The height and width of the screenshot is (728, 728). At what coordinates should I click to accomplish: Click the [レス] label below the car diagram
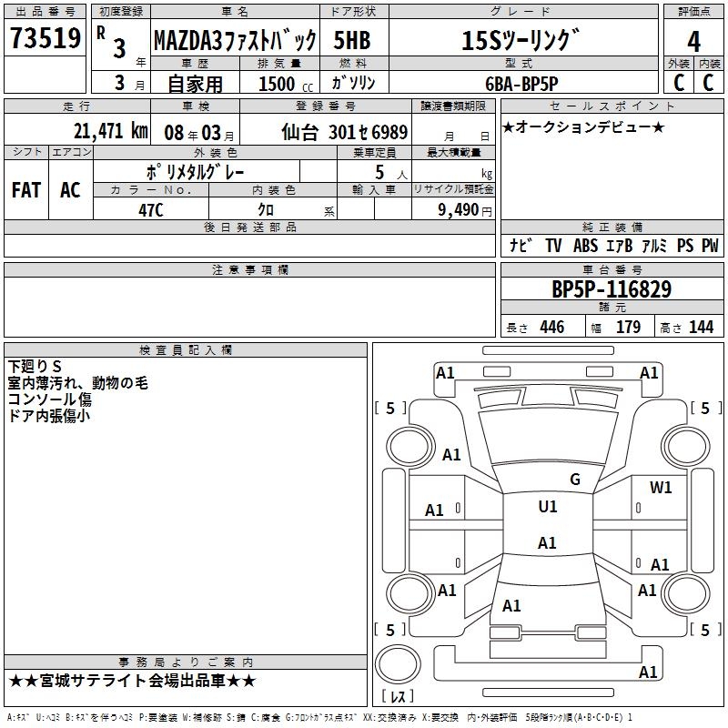pyautogui.click(x=397, y=697)
